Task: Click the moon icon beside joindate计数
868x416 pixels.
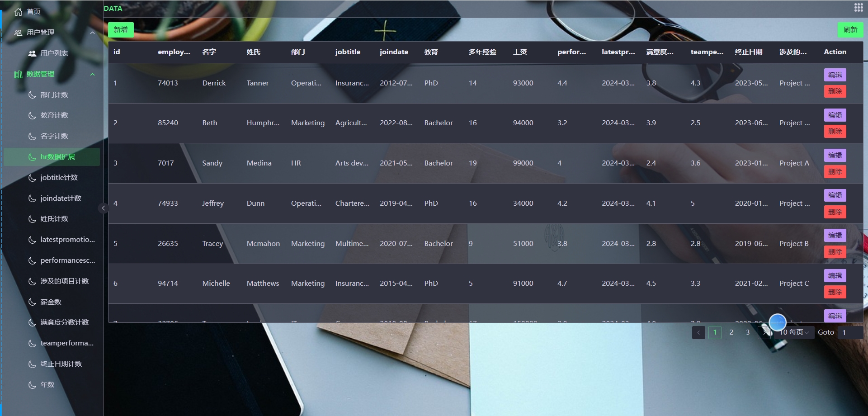Action: point(32,199)
